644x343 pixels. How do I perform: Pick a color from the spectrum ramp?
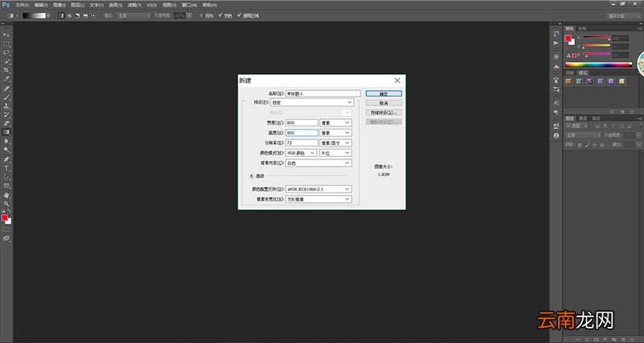(598, 64)
